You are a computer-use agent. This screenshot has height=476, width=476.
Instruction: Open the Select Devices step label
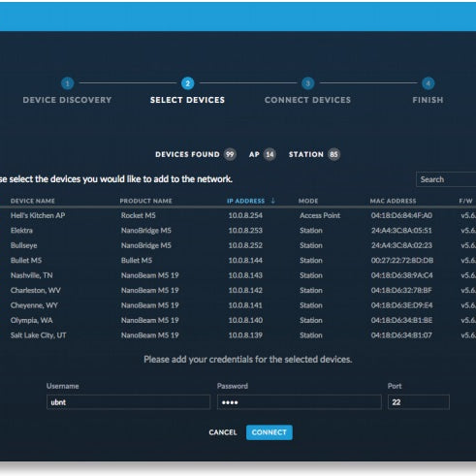coord(187,100)
